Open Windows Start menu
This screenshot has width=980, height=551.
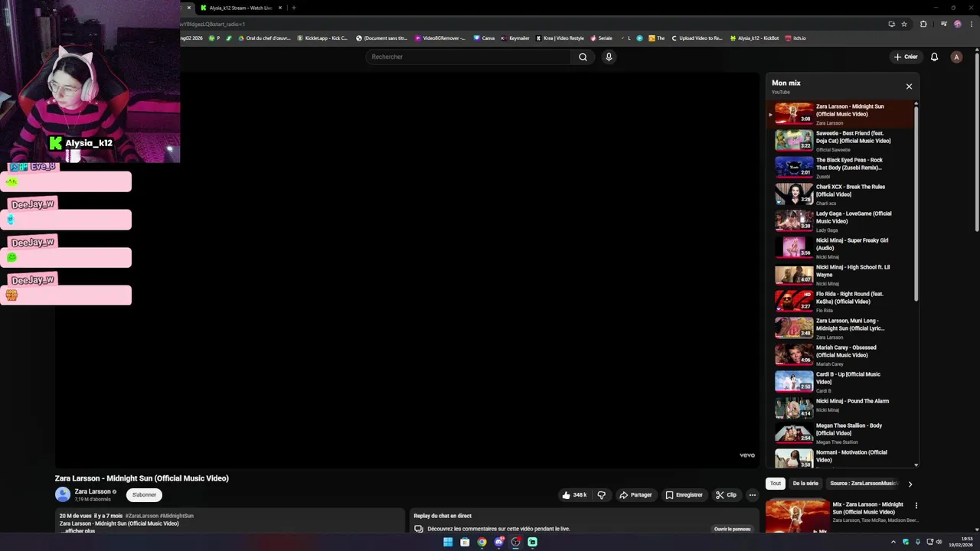coord(448,542)
